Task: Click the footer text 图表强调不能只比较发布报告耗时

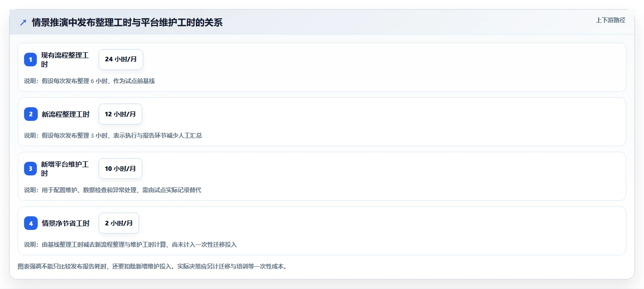Action: (152, 266)
